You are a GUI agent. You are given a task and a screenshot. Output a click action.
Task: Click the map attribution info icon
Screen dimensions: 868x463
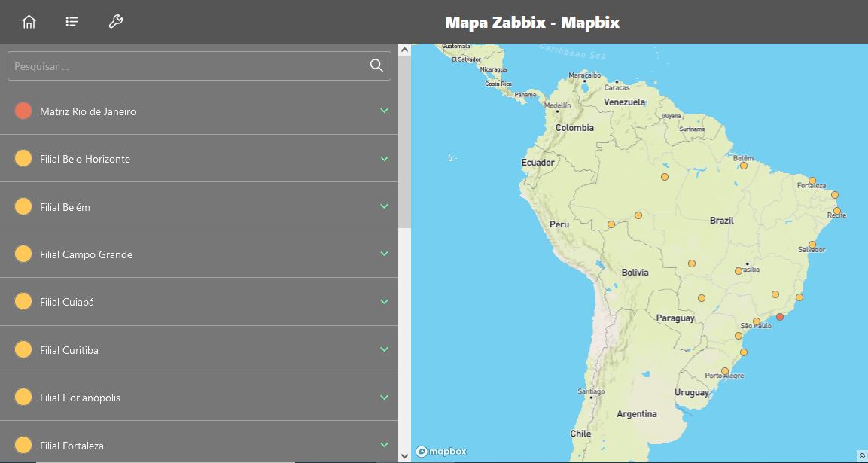click(862, 455)
